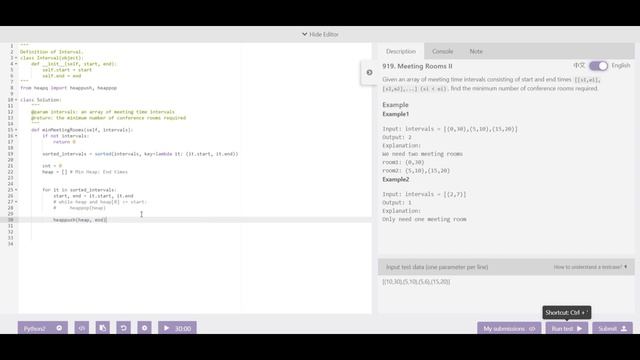Fold the commented while block at line 27

(16, 202)
